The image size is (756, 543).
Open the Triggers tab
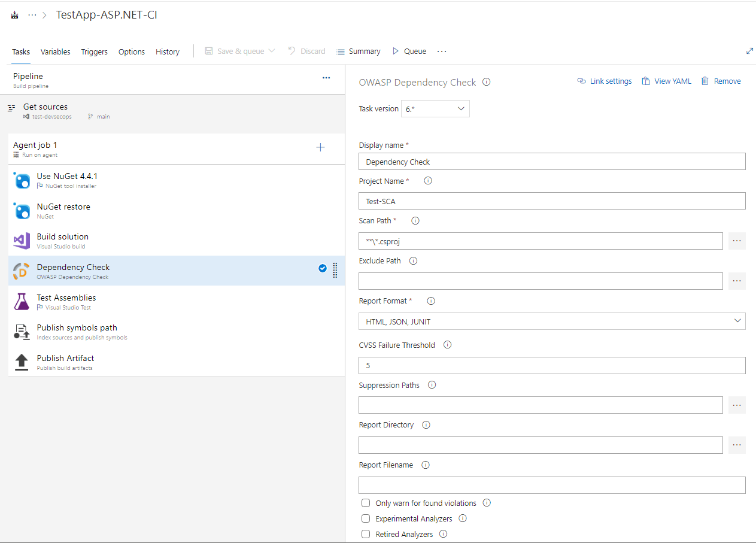click(x=94, y=52)
